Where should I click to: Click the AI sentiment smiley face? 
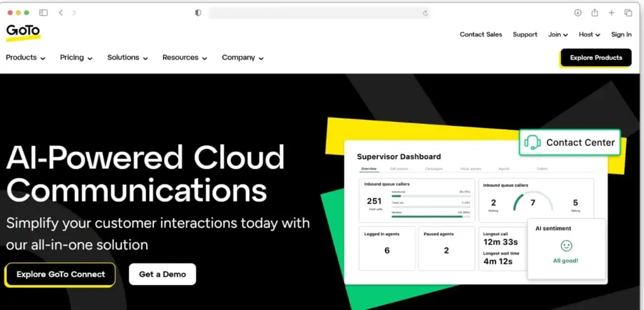[566, 246]
